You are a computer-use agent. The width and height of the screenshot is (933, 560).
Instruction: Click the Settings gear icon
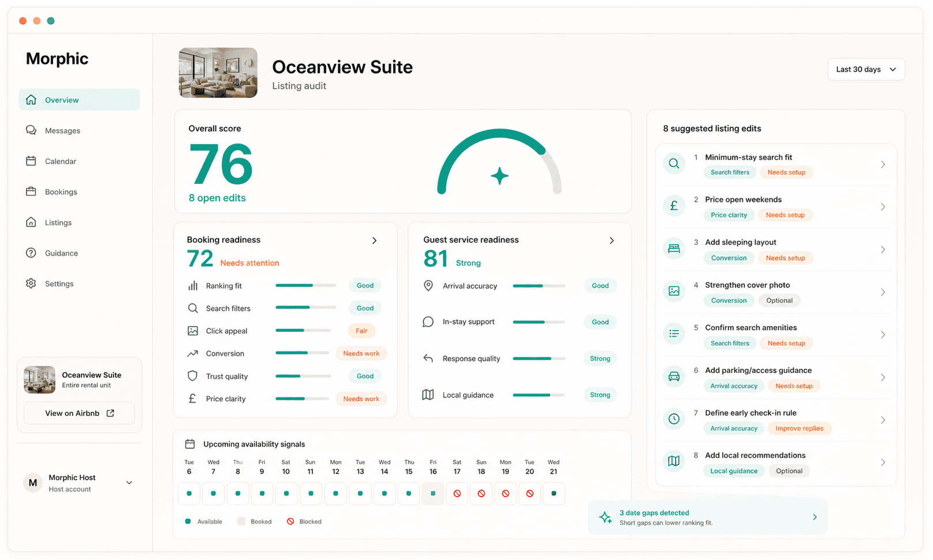point(31,283)
